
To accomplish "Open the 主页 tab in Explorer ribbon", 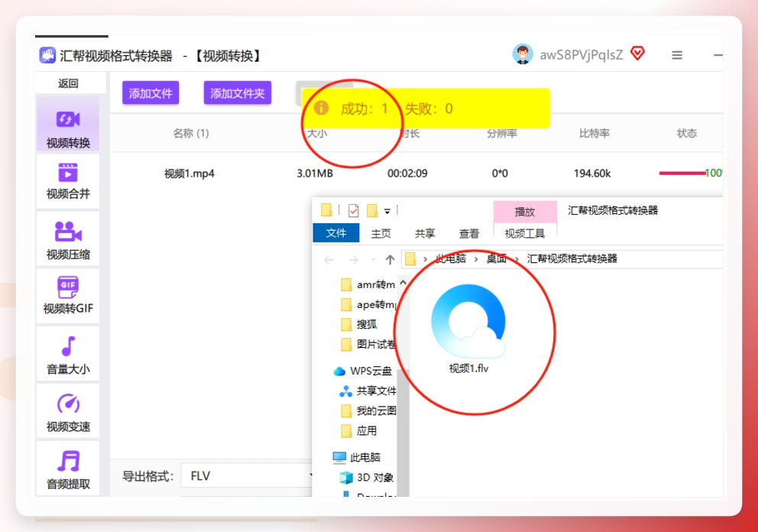I will 381,234.
